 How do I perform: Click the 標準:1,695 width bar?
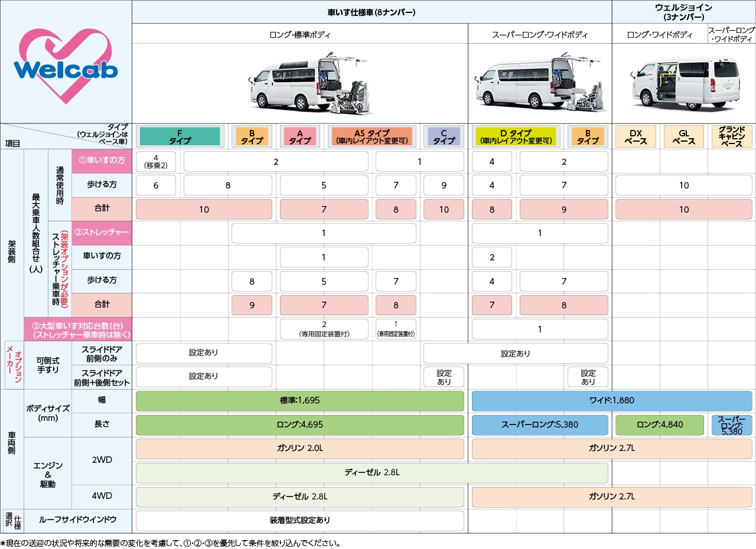[x=300, y=401]
